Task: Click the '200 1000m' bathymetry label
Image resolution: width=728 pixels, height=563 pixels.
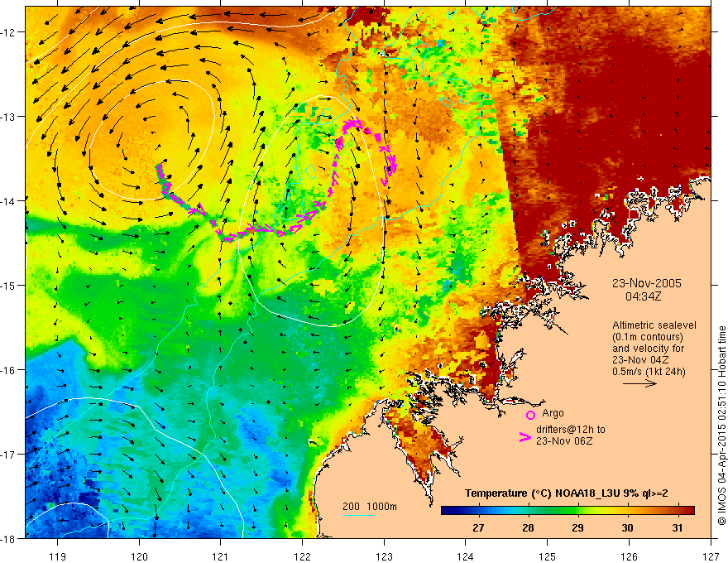Action: [x=370, y=507]
